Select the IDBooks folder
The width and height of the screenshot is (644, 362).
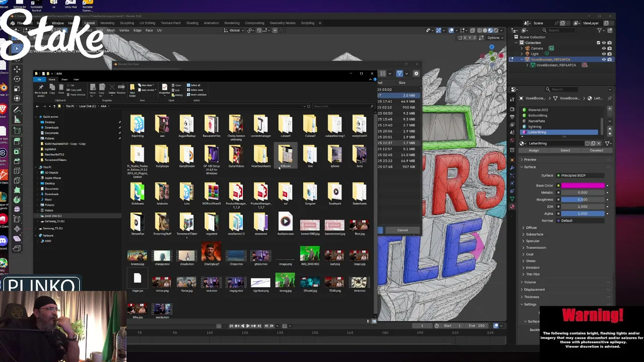pyautogui.click(x=285, y=156)
